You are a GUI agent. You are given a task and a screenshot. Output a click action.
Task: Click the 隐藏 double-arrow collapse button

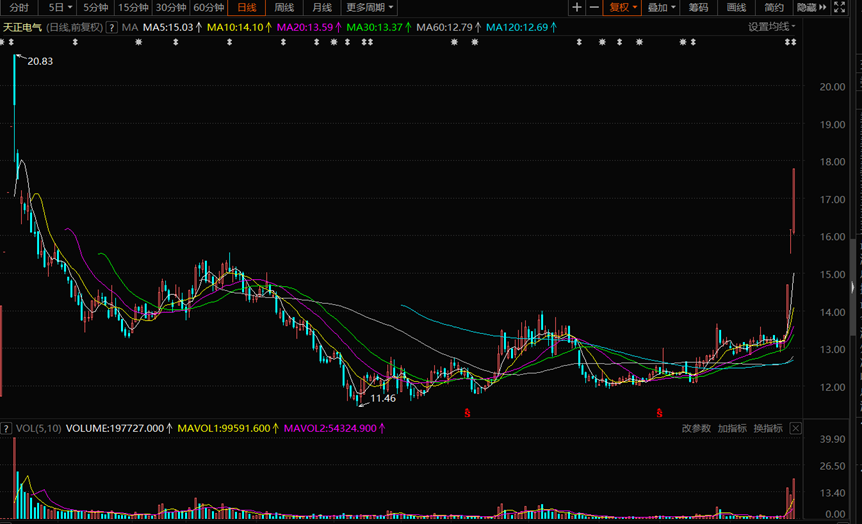tap(812, 7)
